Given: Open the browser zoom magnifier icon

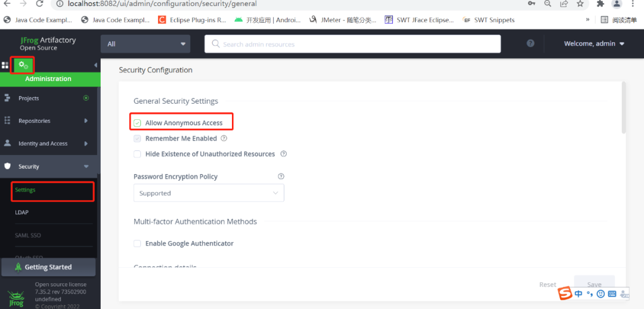Looking at the screenshot, I should (x=547, y=4).
